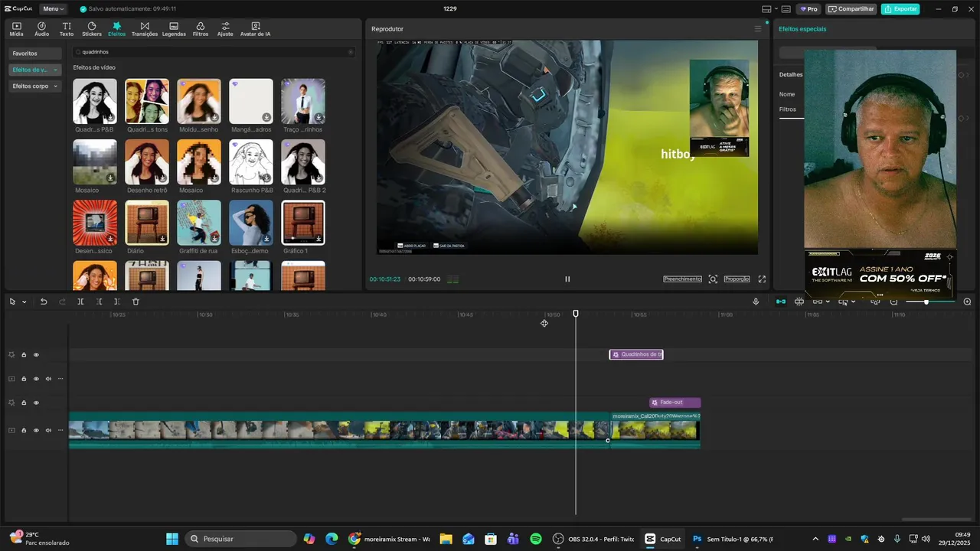Zoom in the timeline with magnifier
980x551 pixels.
(x=967, y=302)
